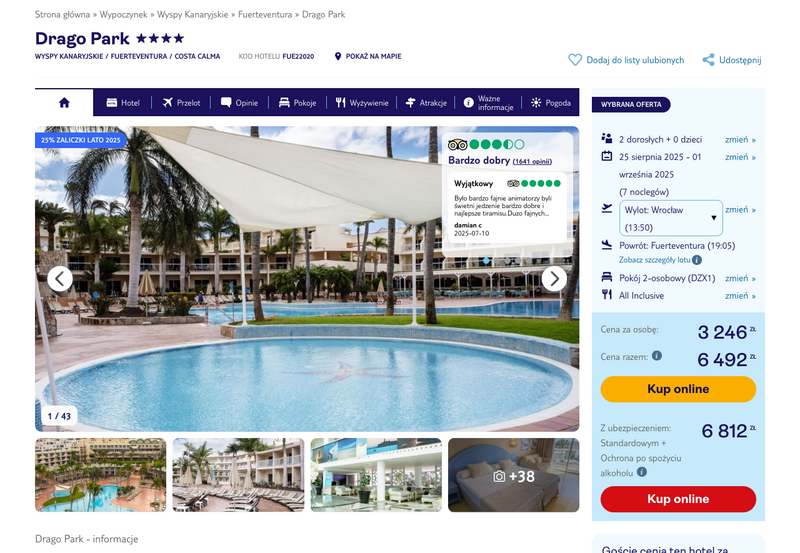Change room type via zmień link
The height and width of the screenshot is (553, 800).
740,278
